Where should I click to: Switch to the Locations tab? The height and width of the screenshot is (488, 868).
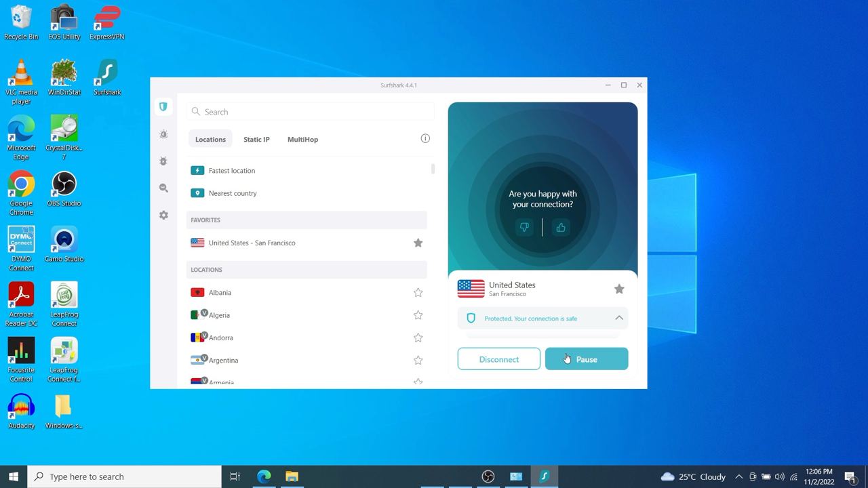click(x=210, y=140)
